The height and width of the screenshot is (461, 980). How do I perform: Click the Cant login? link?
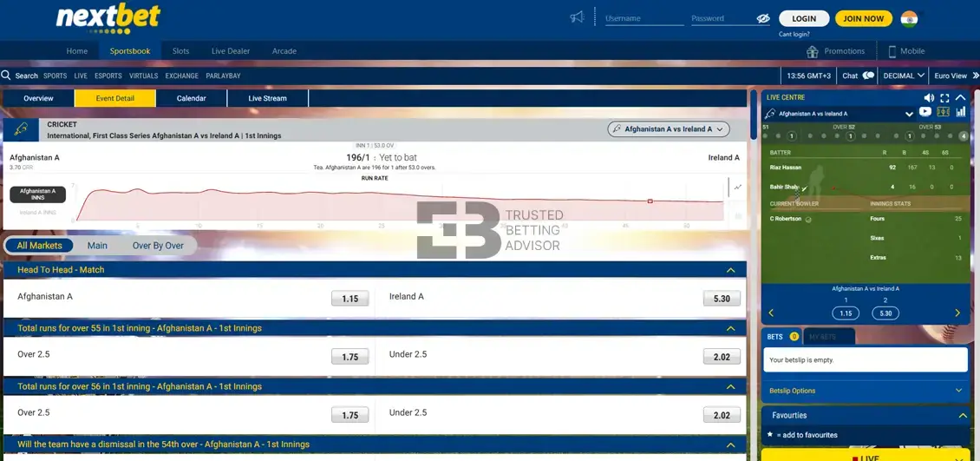pyautogui.click(x=794, y=35)
